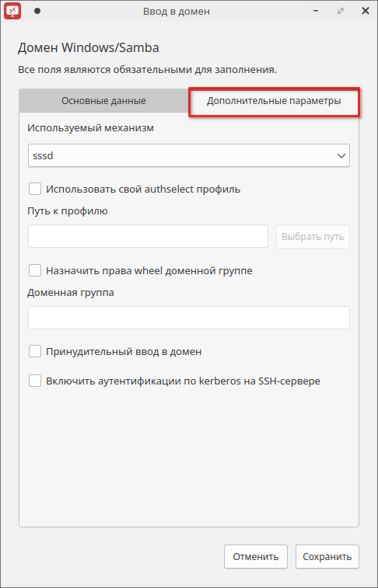Click the Домен Windows/Samba heading
The height and width of the screenshot is (588, 378).
pyautogui.click(x=89, y=47)
